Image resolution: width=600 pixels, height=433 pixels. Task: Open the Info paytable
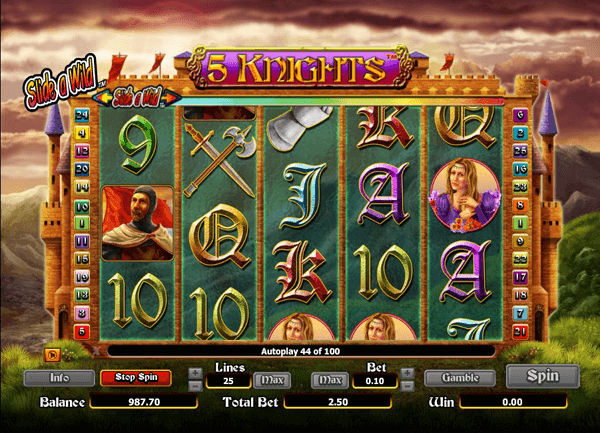pos(59,378)
